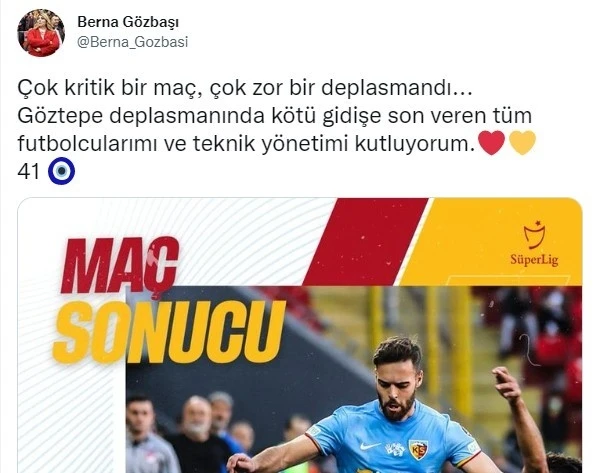
Task: Select the number 41 in tweet
Action: coord(29,171)
